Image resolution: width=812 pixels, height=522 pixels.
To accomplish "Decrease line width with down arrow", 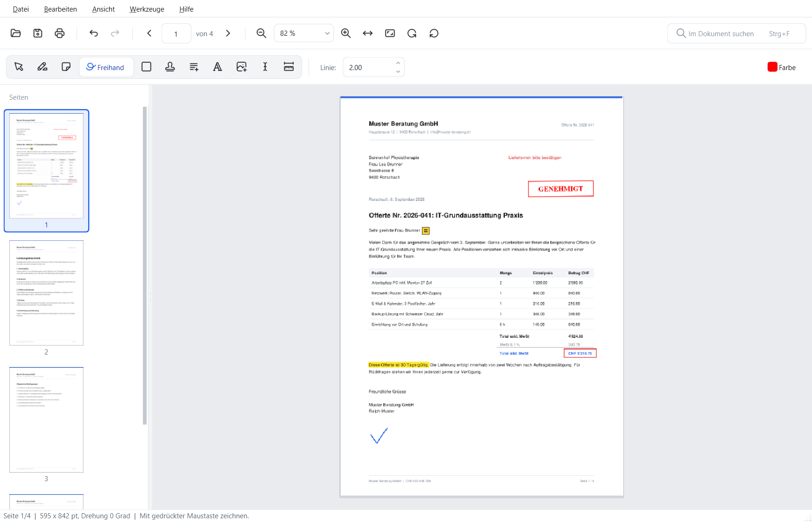I will click(x=398, y=71).
